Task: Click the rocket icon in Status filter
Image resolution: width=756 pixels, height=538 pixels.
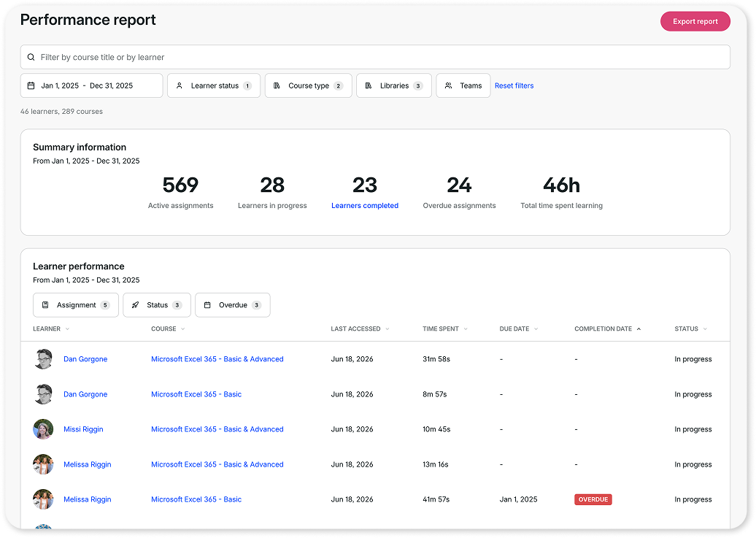Action: [x=136, y=305]
